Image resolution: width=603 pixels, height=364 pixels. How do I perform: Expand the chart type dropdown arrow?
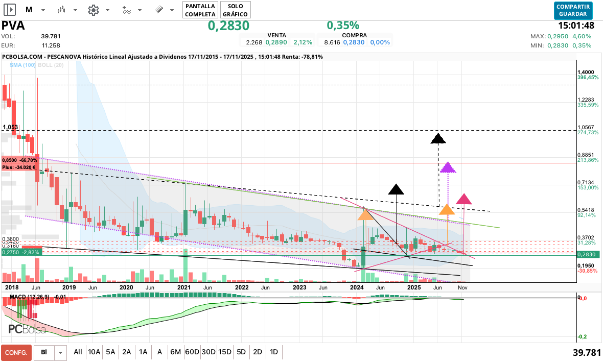pyautogui.click(x=76, y=10)
